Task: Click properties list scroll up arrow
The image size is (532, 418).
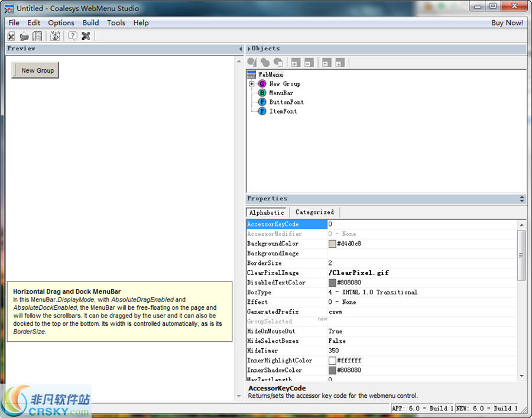Action: click(x=521, y=225)
